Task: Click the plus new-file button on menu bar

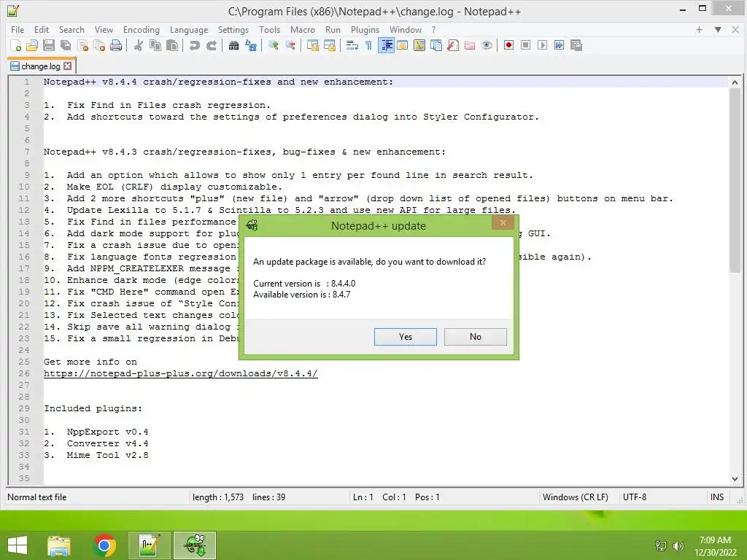Action: click(x=699, y=29)
